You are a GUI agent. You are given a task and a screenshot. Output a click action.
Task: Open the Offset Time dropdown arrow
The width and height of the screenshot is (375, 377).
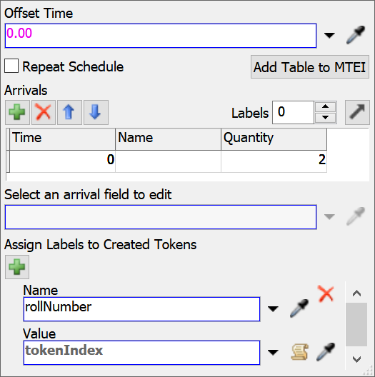pyautogui.click(x=329, y=35)
